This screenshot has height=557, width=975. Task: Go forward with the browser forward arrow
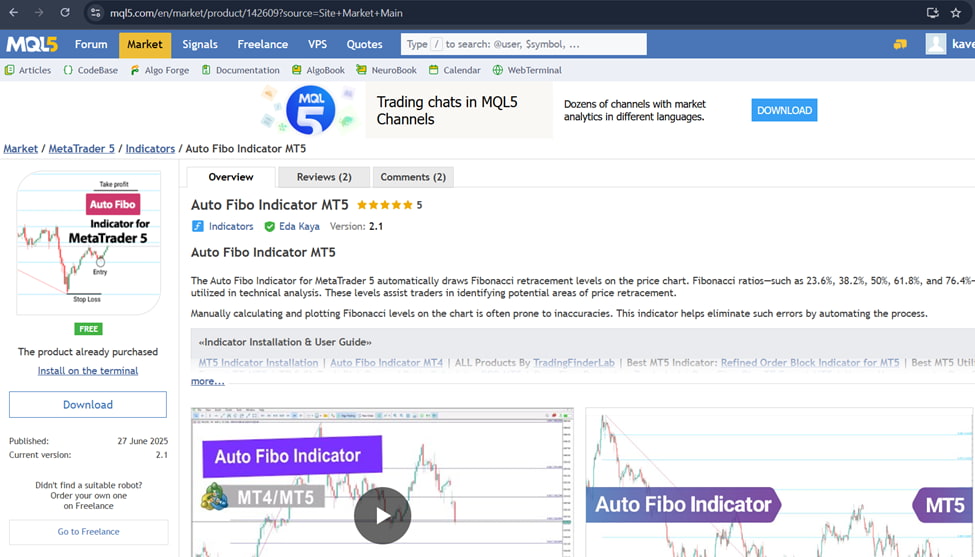pos(39,12)
